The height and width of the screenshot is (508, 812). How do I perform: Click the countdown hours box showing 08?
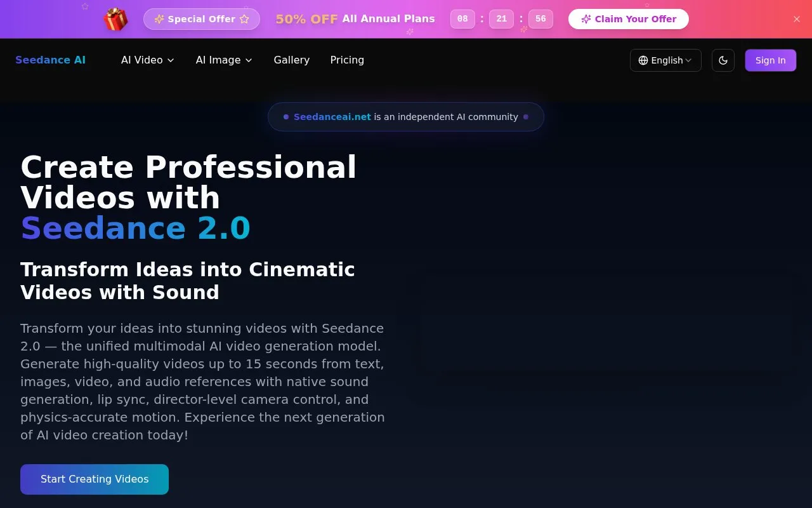462,19
